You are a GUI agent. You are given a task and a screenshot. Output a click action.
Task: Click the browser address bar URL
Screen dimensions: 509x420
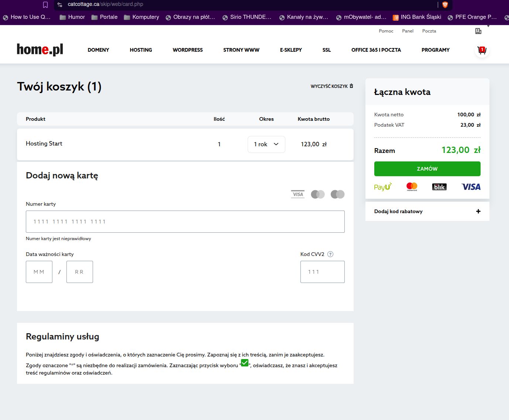pos(105,4)
